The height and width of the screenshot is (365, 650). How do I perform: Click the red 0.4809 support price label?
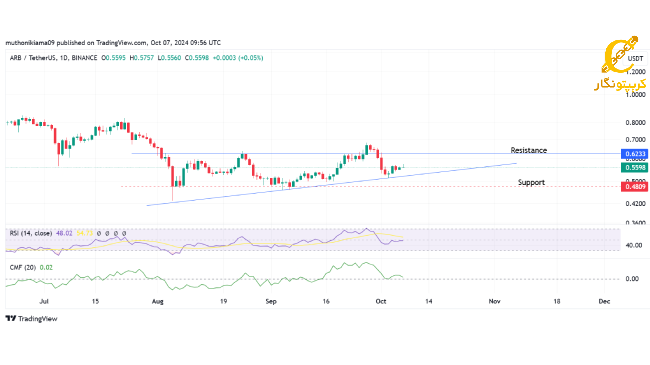click(634, 187)
